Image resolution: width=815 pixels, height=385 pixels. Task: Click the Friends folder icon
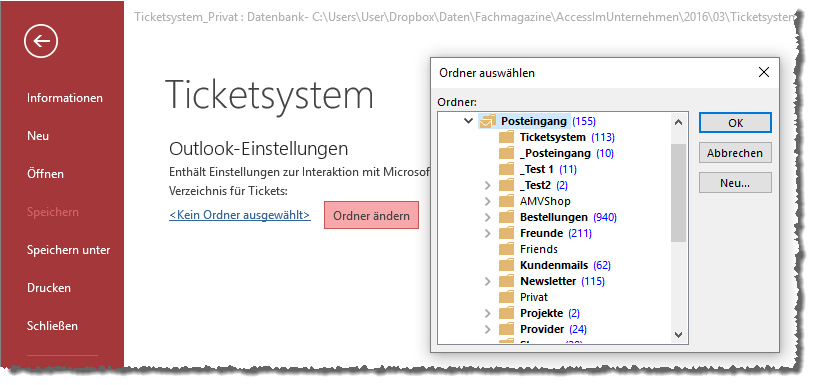pos(506,249)
